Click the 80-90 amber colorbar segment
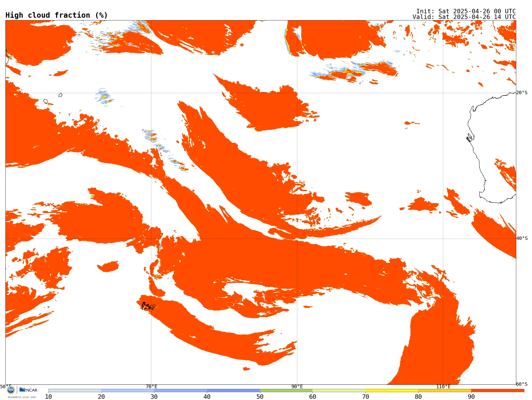532x400 pixels. [x=445, y=391]
